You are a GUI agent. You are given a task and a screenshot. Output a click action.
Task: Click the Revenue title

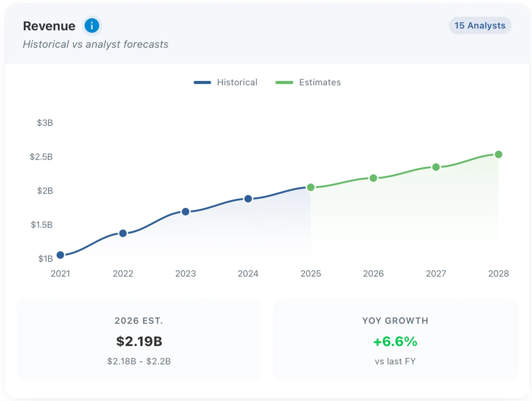click(x=49, y=26)
